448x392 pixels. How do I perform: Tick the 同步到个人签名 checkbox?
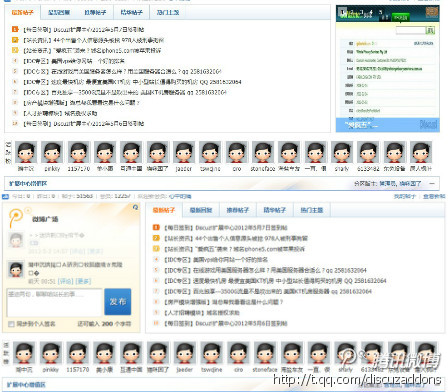pyautogui.click(x=11, y=324)
